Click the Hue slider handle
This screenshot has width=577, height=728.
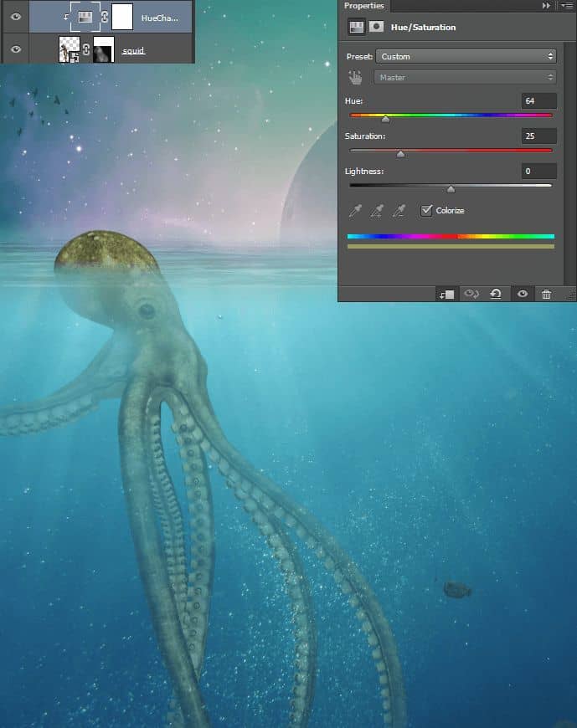tap(385, 120)
